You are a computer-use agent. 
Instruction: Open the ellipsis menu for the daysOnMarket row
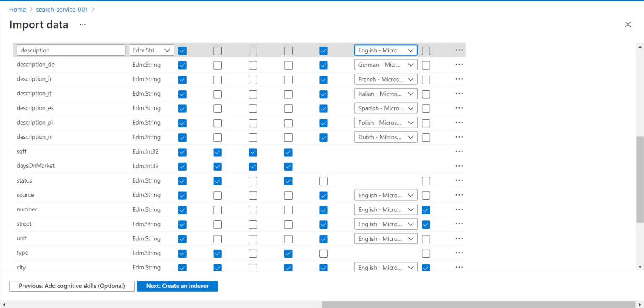pyautogui.click(x=459, y=166)
